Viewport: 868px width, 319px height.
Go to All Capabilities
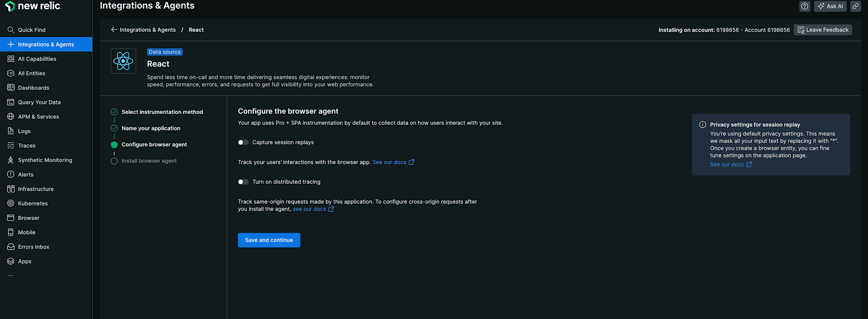coord(46,59)
